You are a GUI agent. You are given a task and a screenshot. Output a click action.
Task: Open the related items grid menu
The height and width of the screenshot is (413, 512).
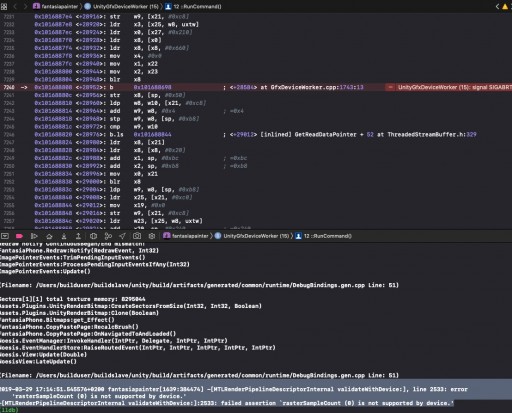[x=4, y=6]
